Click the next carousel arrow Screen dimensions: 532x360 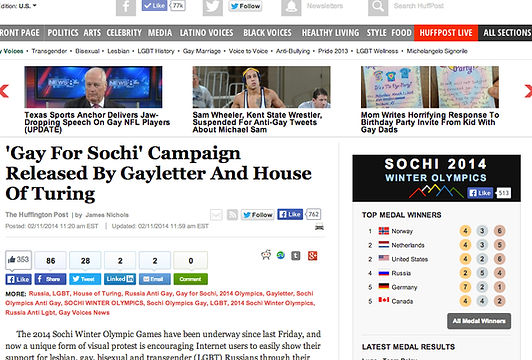[528, 91]
